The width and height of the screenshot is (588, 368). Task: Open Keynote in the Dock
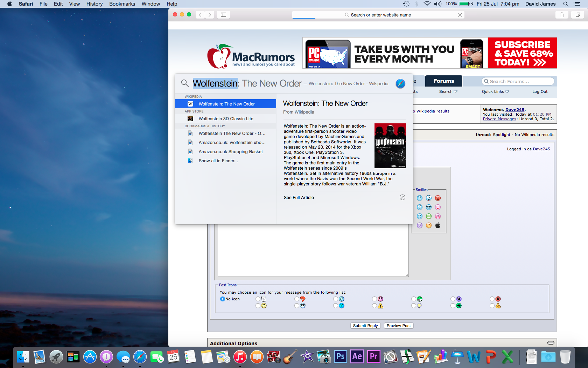(457, 357)
